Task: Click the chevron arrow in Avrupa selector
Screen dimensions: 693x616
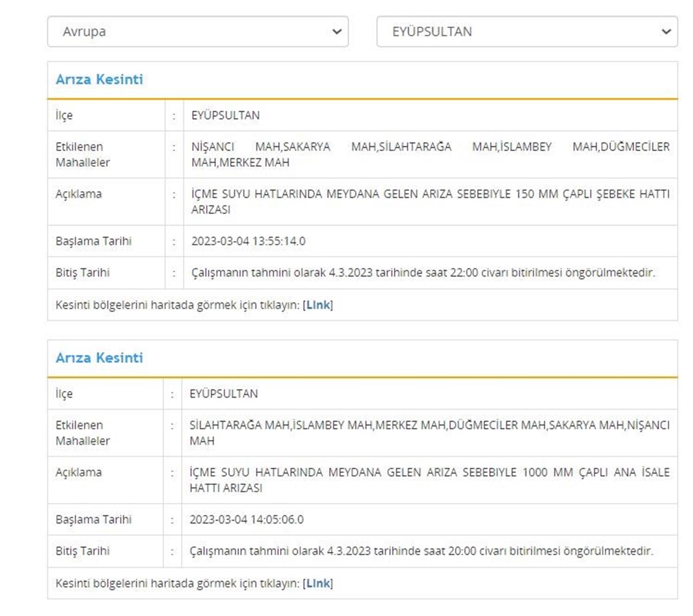Action: (337, 32)
